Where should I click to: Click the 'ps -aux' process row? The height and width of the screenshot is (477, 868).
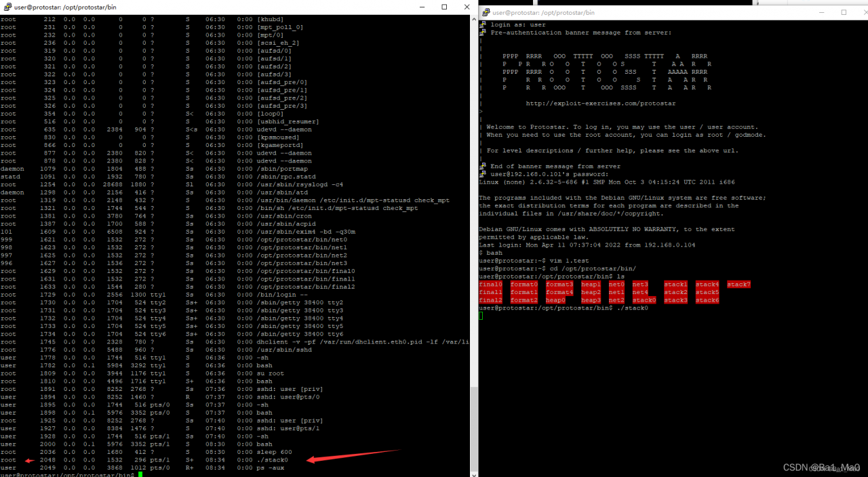(x=142, y=468)
